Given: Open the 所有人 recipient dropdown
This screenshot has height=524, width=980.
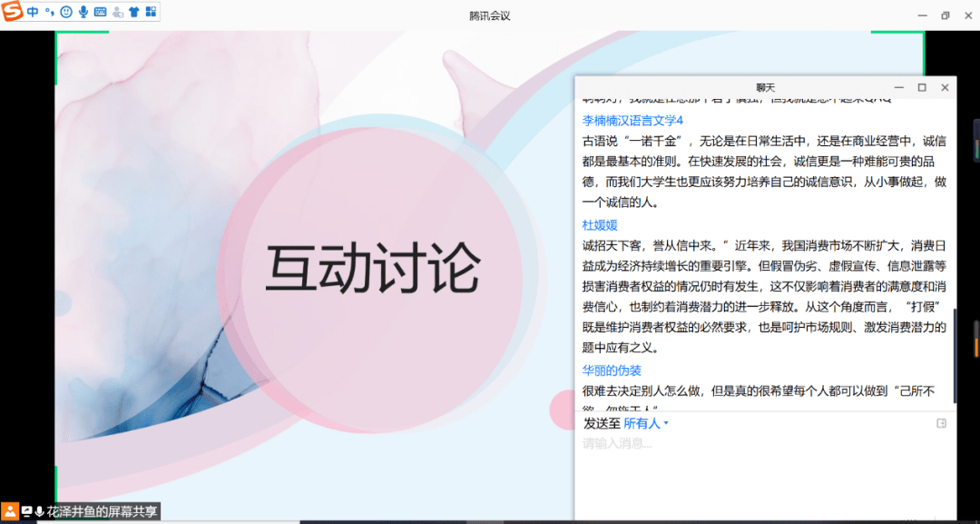Looking at the screenshot, I should [646, 423].
